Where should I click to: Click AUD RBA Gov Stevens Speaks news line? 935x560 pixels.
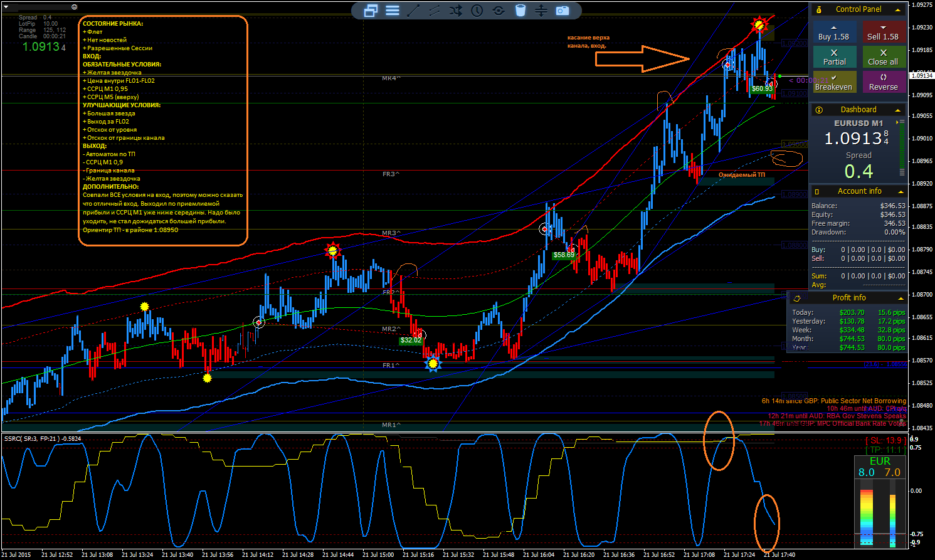tap(837, 416)
